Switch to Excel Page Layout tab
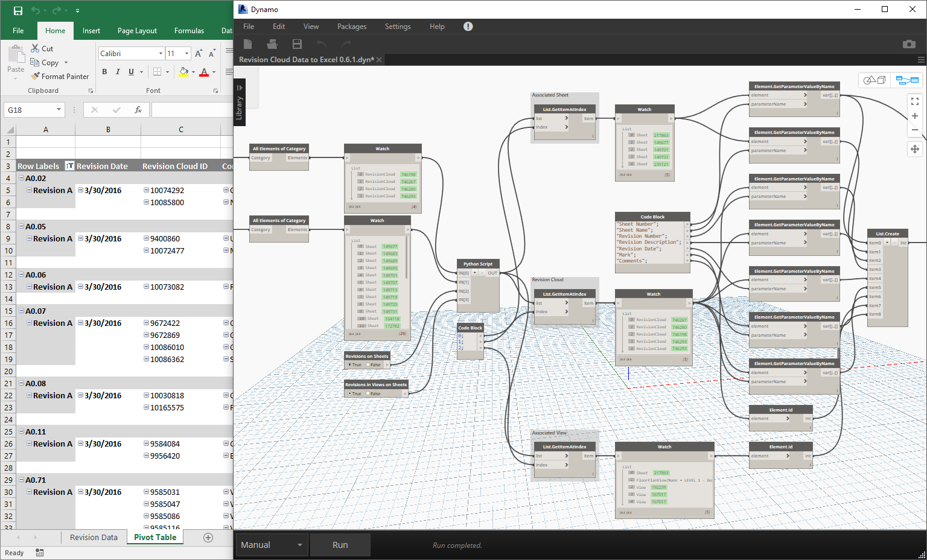 137,31
